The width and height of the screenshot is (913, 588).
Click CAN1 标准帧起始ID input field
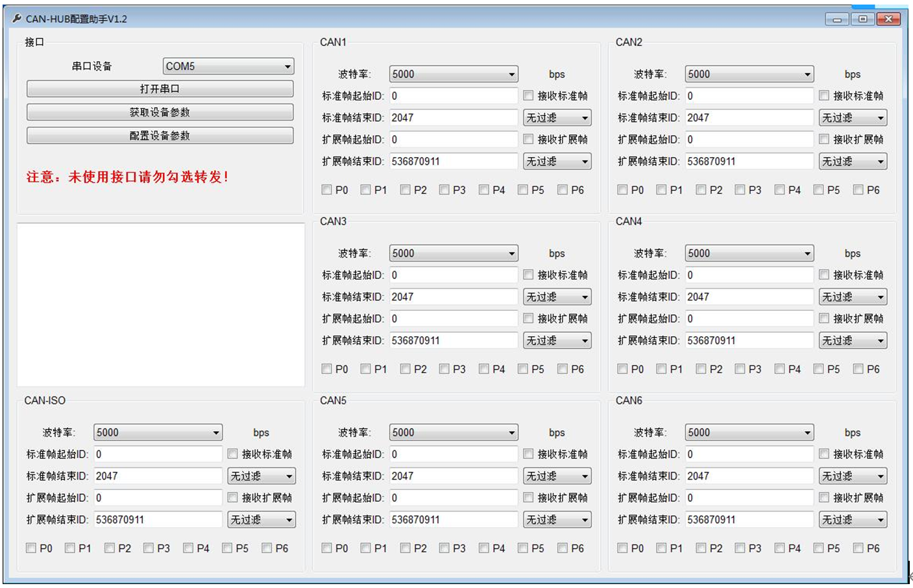(x=454, y=95)
